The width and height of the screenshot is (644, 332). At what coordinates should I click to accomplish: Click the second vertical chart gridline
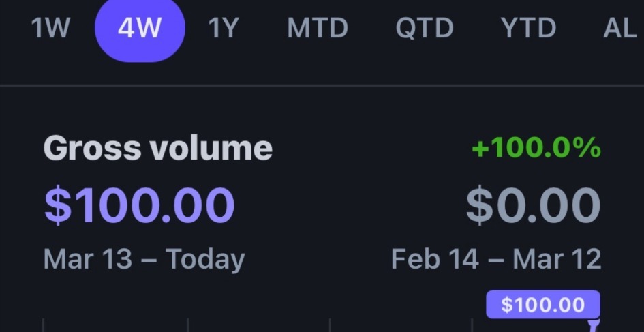(x=187, y=325)
